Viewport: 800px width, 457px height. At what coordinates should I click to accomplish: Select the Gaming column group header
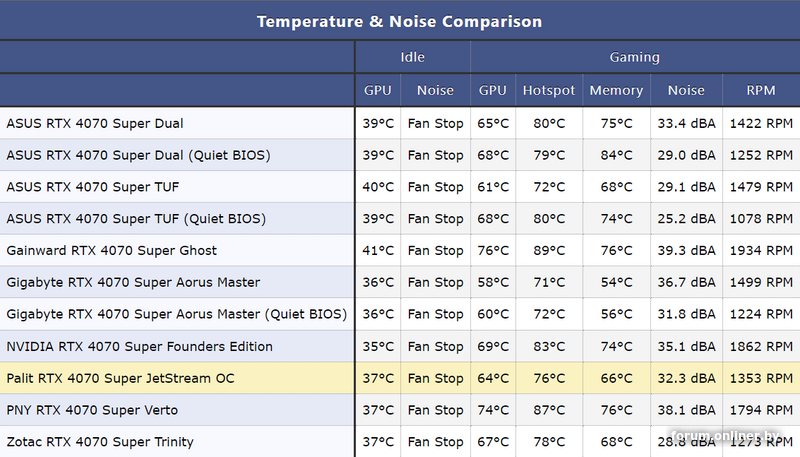tap(634, 57)
